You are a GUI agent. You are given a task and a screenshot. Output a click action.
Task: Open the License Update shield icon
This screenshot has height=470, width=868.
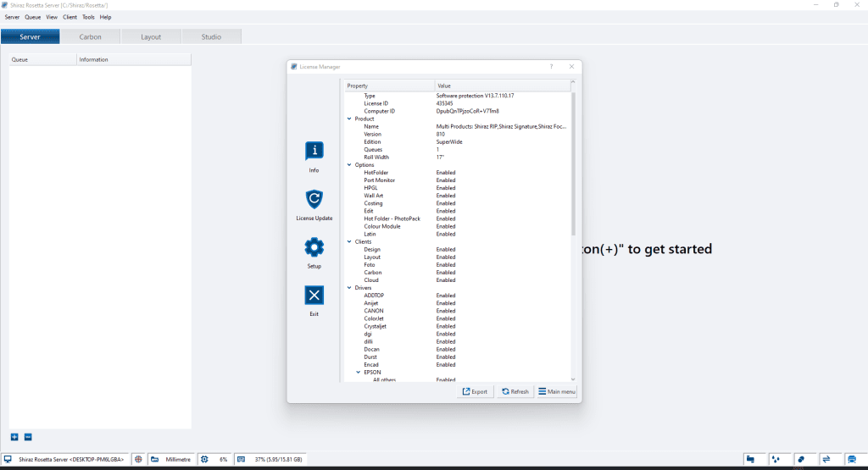[314, 199]
